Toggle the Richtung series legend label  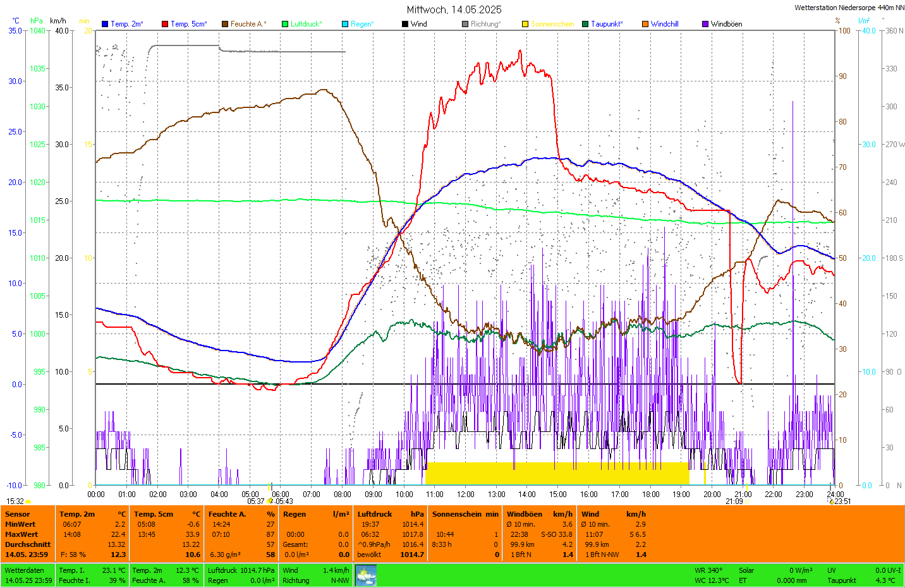point(485,24)
